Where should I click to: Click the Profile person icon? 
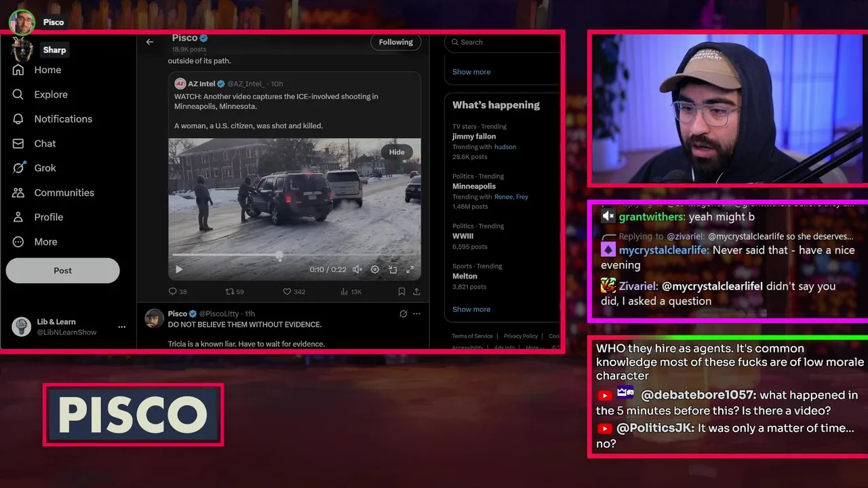(18, 217)
